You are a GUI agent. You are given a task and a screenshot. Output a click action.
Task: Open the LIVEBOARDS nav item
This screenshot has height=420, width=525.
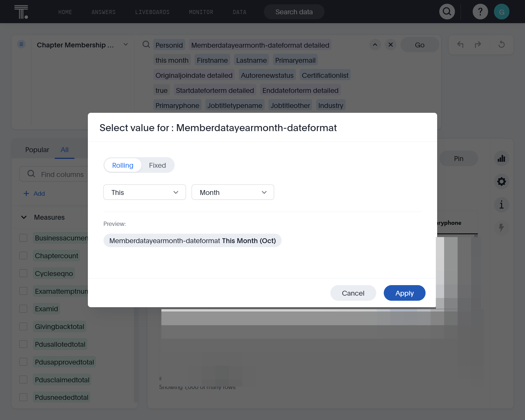tap(152, 12)
